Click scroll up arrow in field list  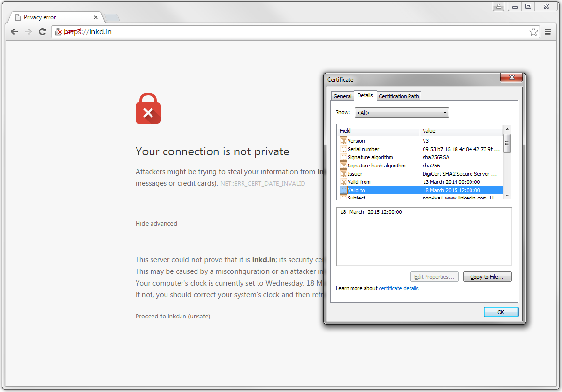(x=507, y=129)
